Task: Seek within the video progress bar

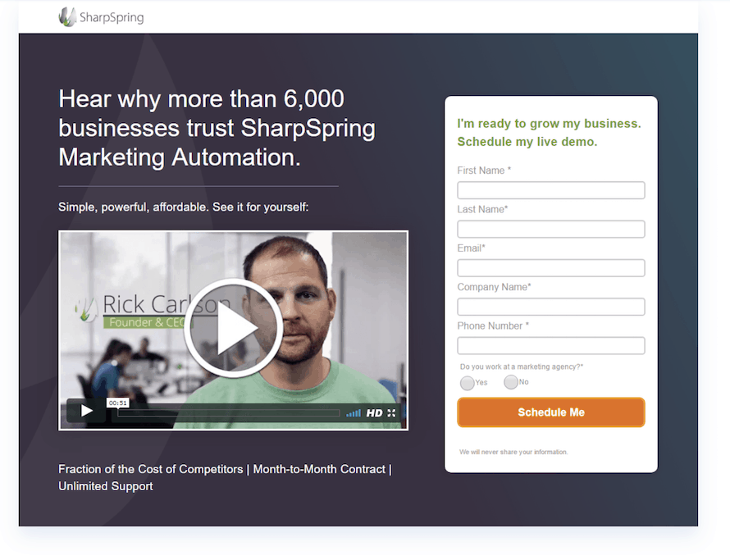Action: point(229,413)
